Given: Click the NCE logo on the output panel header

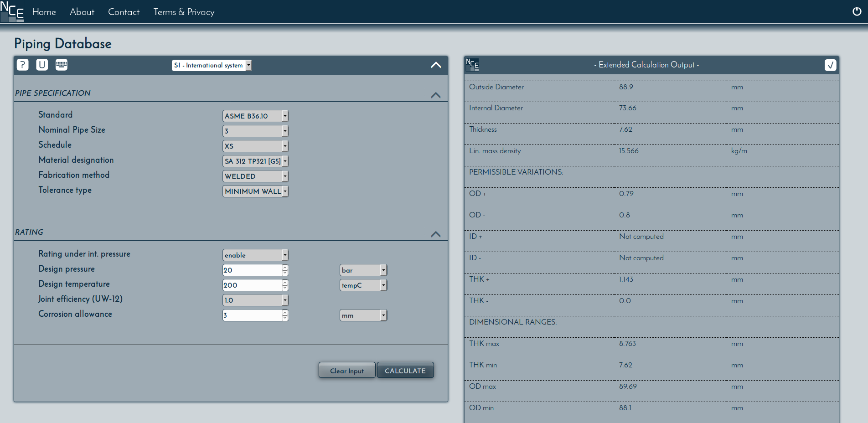Looking at the screenshot, I should (x=472, y=65).
